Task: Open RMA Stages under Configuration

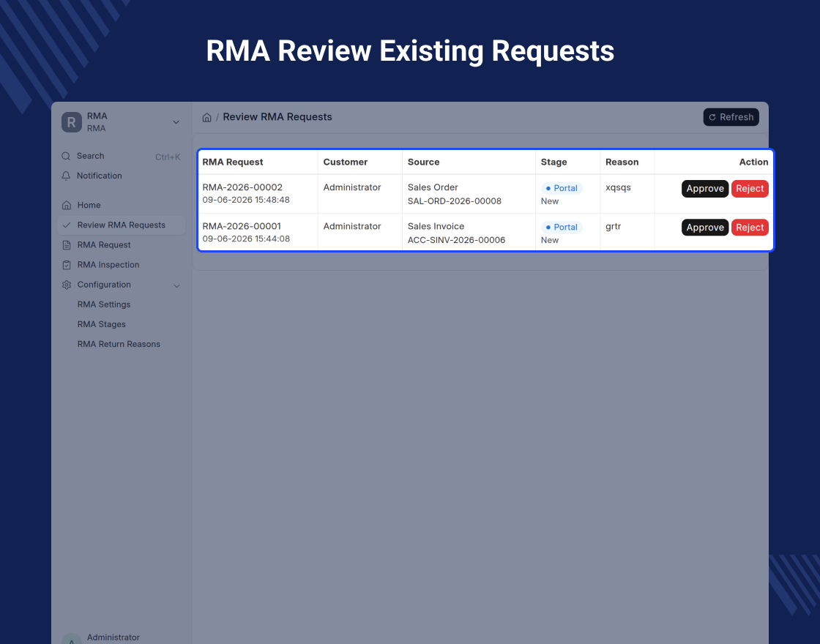Action: (x=102, y=325)
